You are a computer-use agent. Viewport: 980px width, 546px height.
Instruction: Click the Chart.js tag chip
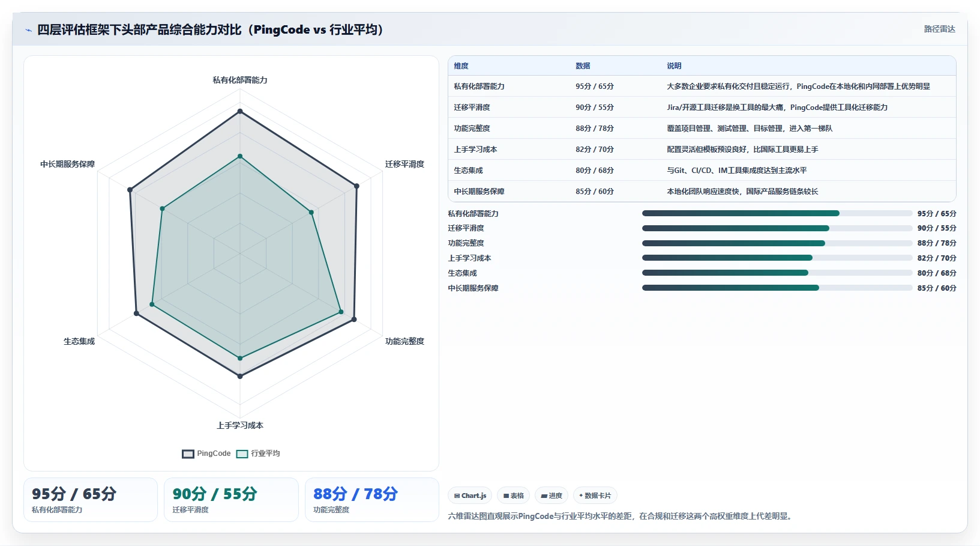coord(470,496)
